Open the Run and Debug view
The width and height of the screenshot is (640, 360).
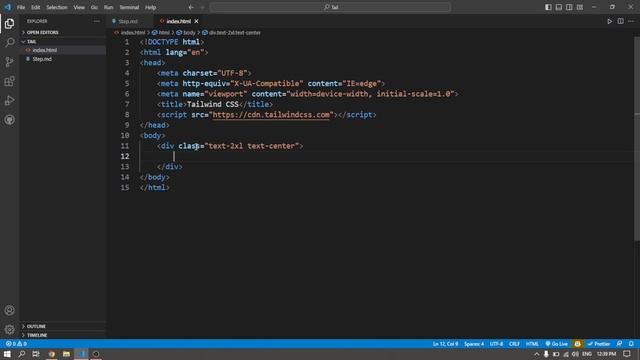(9, 100)
